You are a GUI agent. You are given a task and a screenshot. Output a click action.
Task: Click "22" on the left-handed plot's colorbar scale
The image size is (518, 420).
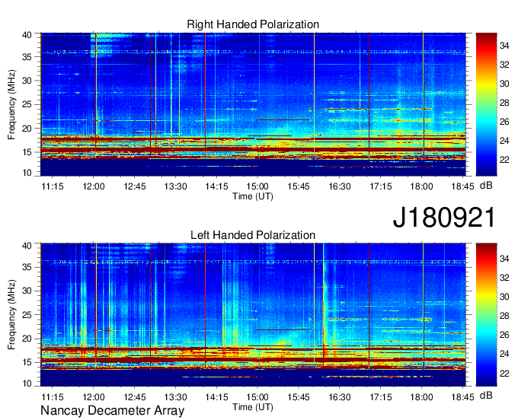[x=504, y=373]
